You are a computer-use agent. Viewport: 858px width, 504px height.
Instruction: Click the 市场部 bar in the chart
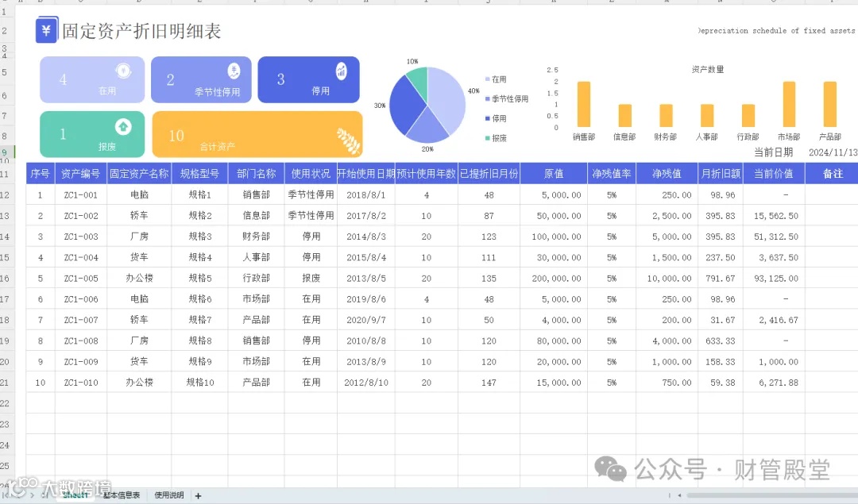click(789, 105)
